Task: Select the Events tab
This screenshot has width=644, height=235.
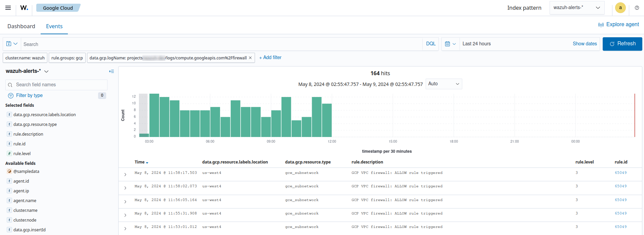Action: coord(54,26)
